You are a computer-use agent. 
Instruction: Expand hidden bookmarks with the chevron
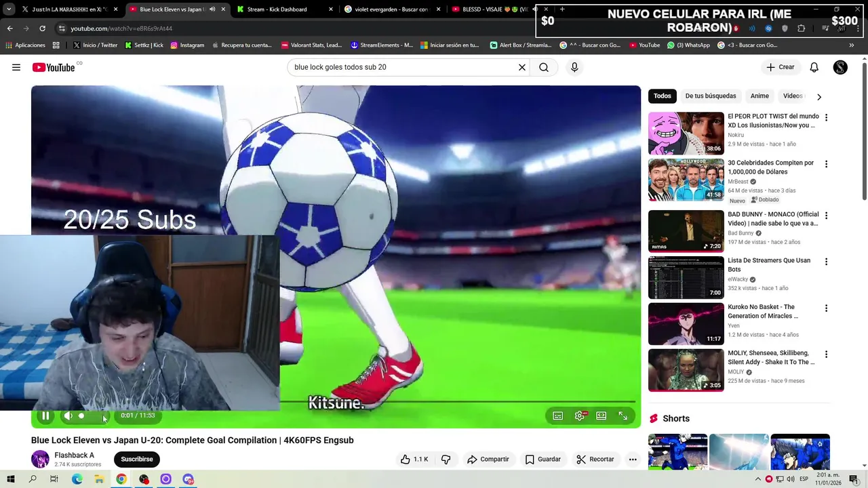852,45
